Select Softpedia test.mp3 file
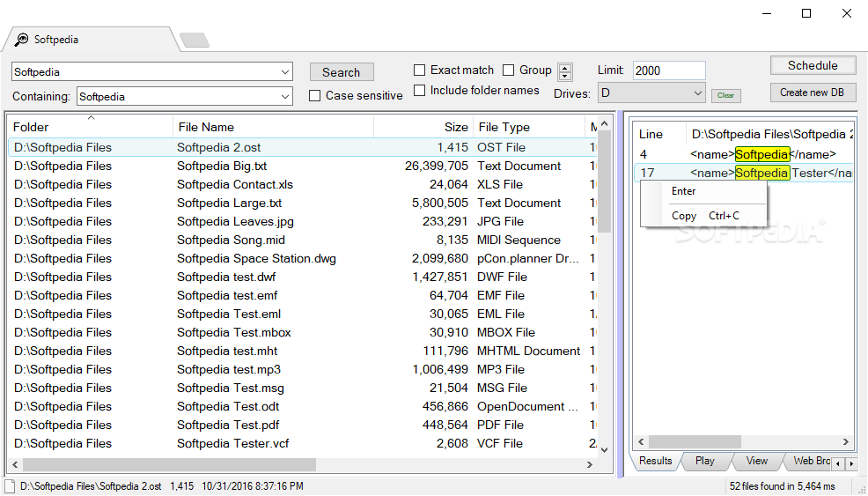868x496 pixels. (303, 370)
